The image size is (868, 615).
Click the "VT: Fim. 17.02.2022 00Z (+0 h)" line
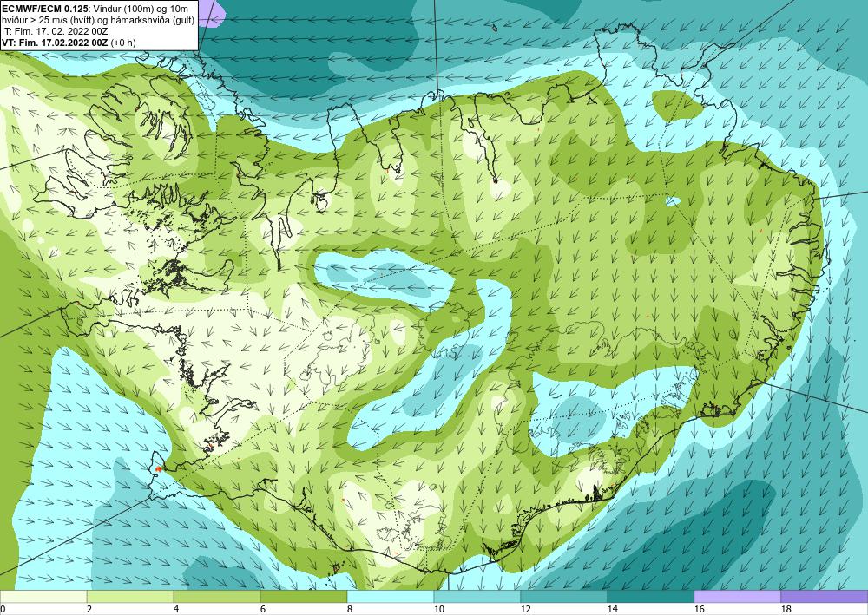point(69,43)
